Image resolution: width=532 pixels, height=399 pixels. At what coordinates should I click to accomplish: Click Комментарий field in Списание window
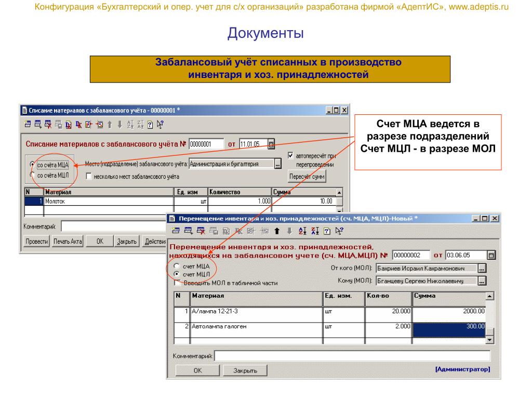pos(114,226)
